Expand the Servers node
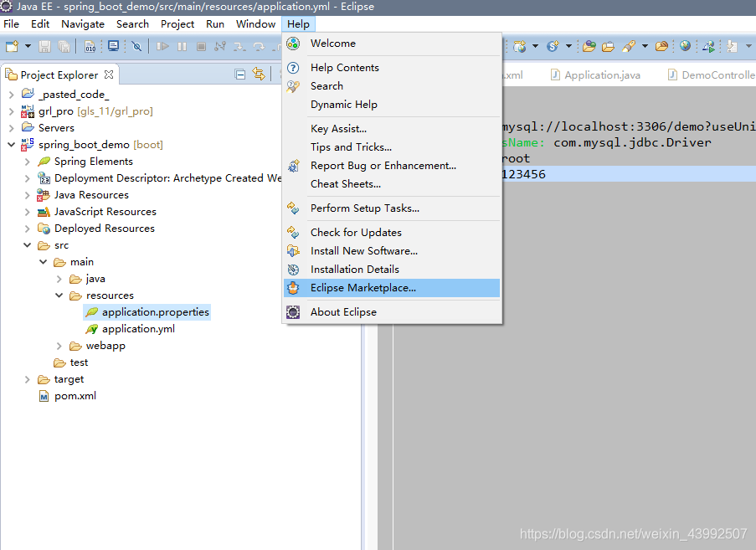Image resolution: width=756 pixels, height=550 pixels. 12,128
